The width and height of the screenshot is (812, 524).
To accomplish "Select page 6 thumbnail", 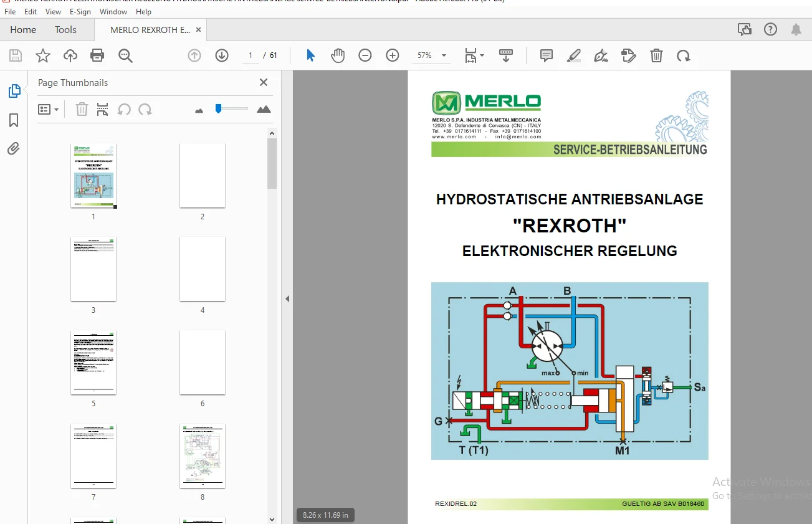I will (203, 363).
